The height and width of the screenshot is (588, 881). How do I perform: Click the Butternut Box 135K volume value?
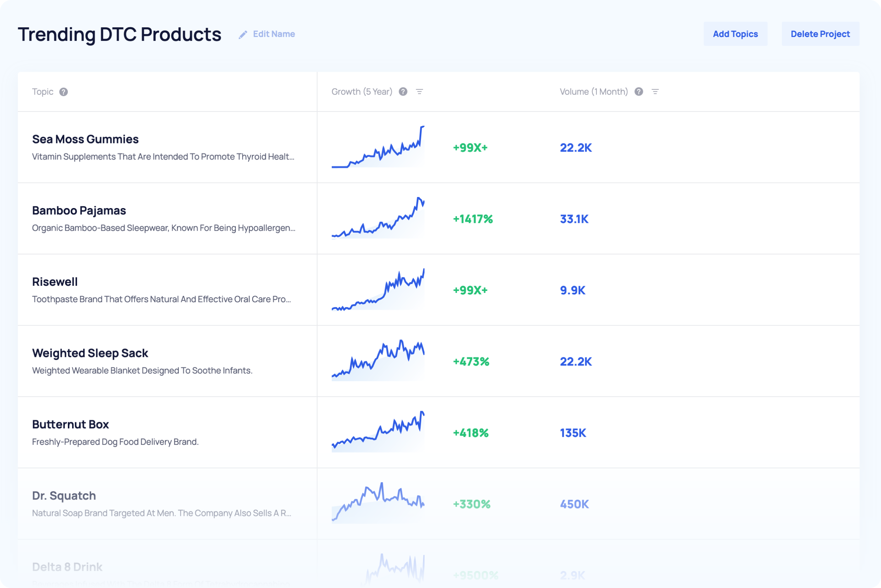pos(573,433)
